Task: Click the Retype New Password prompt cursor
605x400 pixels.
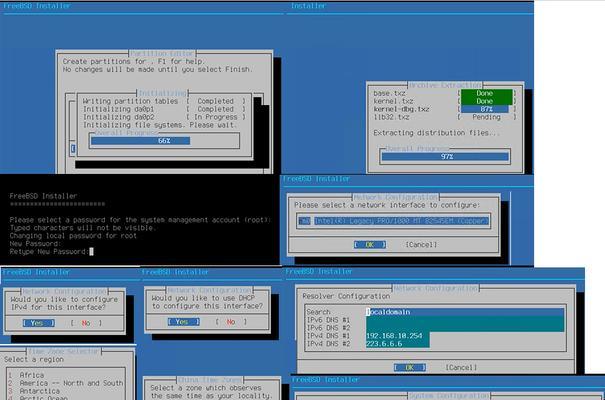Action: (91, 252)
